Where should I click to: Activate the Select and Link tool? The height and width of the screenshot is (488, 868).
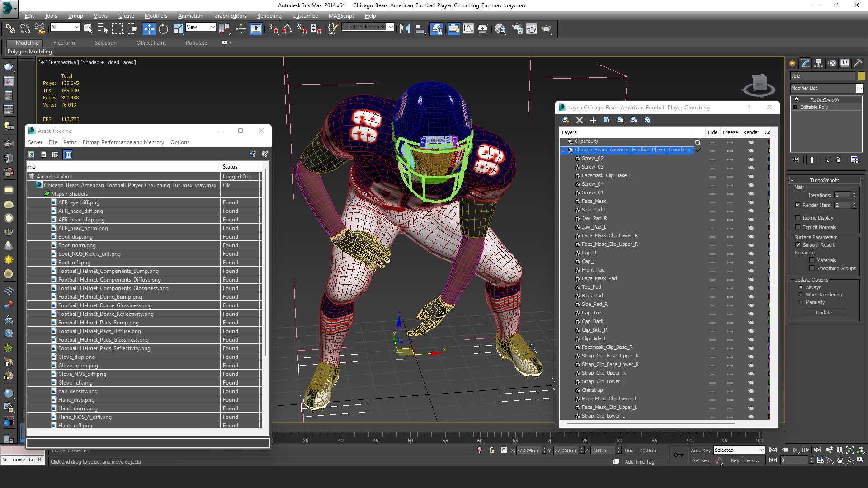point(10,29)
